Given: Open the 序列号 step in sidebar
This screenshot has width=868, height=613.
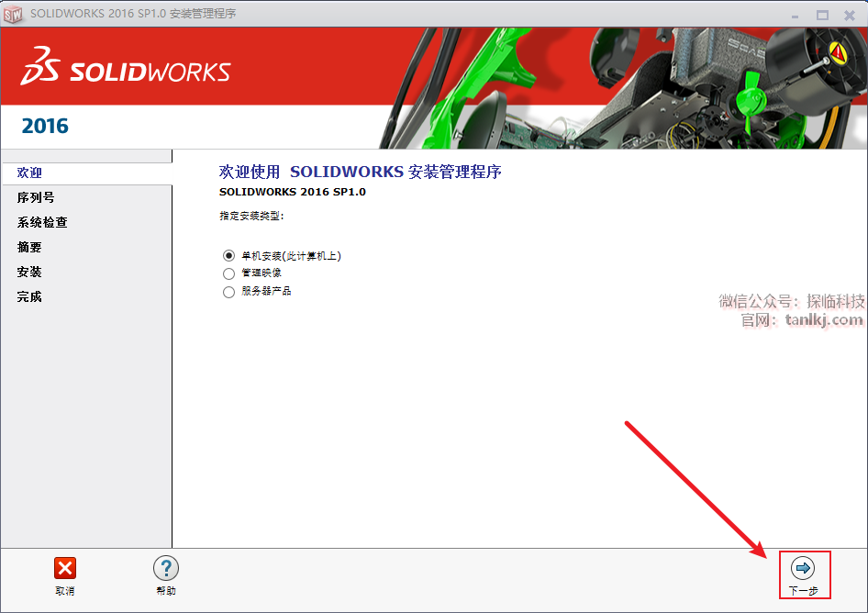Looking at the screenshot, I should tap(36, 197).
